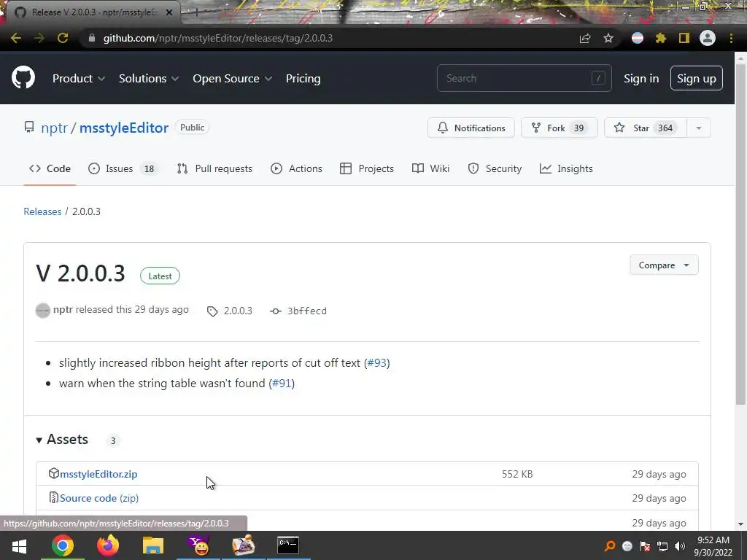Image resolution: width=747 pixels, height=560 pixels.
Task: Click the network tray icon
Action: coord(662,546)
